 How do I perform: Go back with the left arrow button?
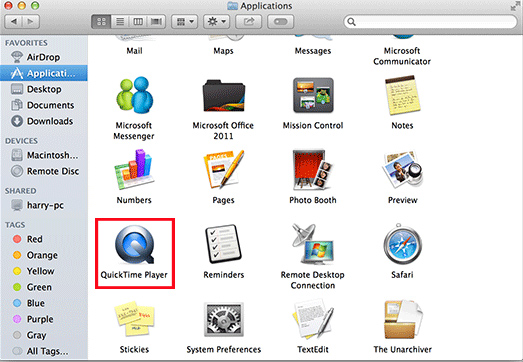click(14, 22)
